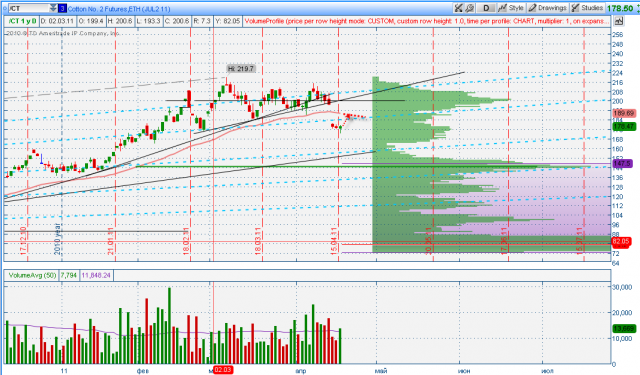The height and width of the screenshot is (375, 640).
Task: Open the scissors chart tools icon
Action: (458, 8)
